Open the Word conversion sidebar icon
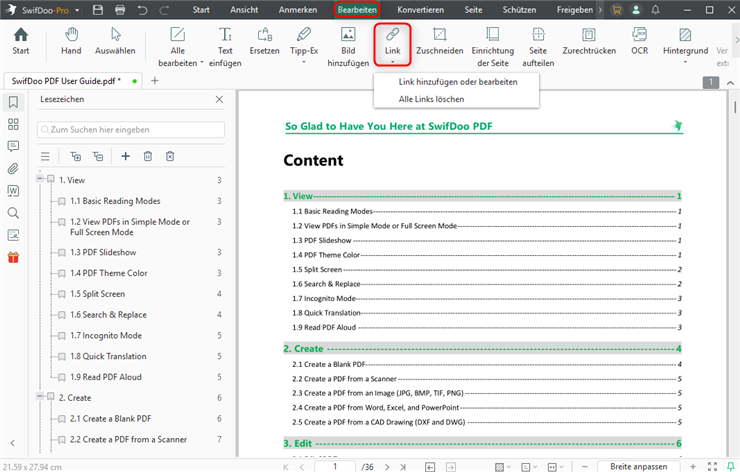The image size is (740, 472). pos(13,191)
